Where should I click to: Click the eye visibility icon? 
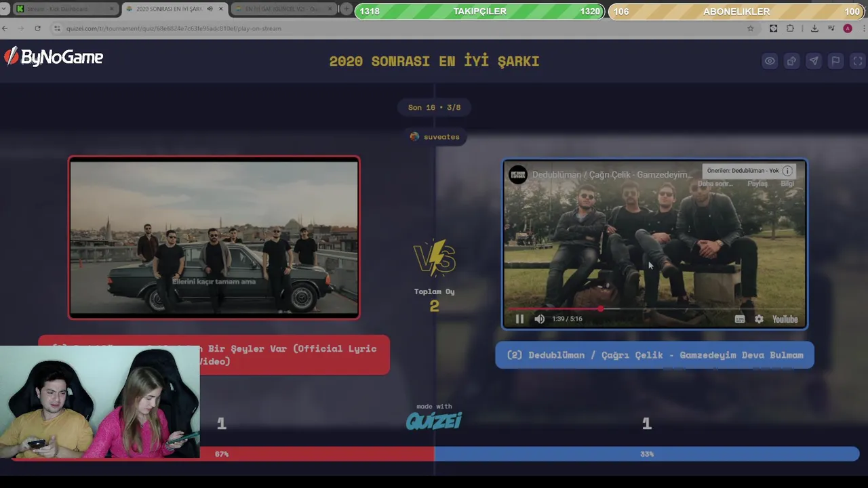[x=770, y=61]
